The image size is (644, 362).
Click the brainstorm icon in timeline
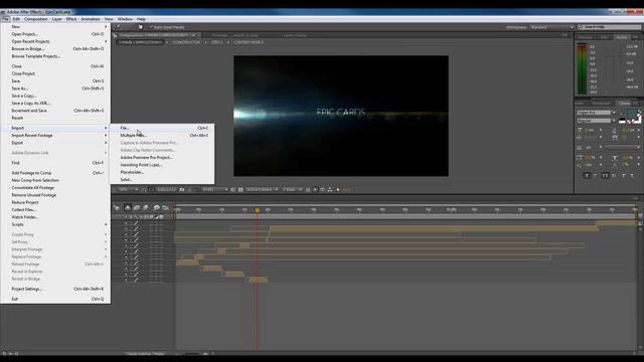point(156,208)
